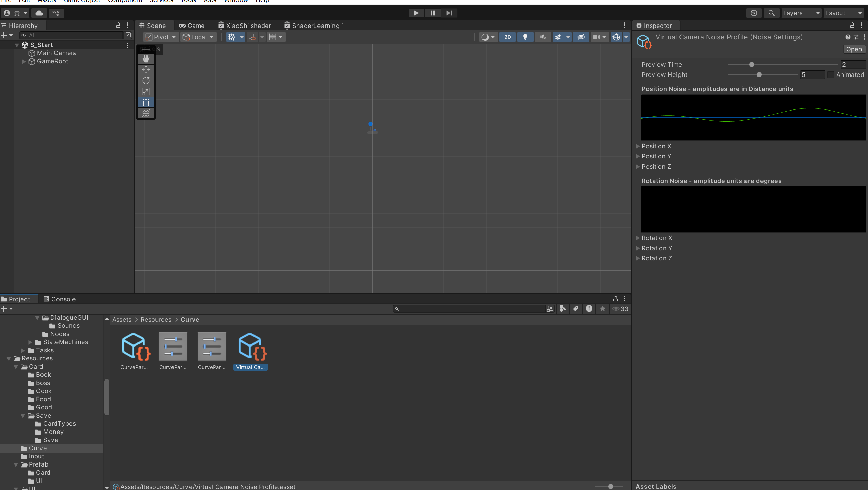Open the Pivot handle position dropdown
The height and width of the screenshot is (490, 868).
161,37
